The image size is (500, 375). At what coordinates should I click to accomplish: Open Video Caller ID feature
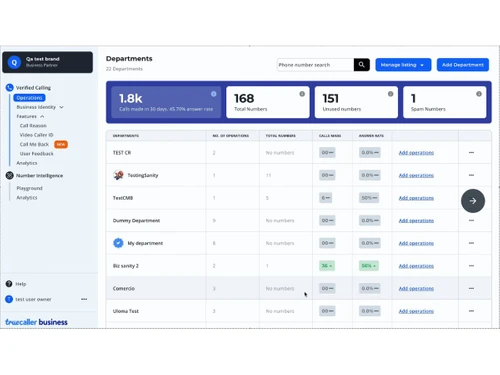tap(36, 135)
